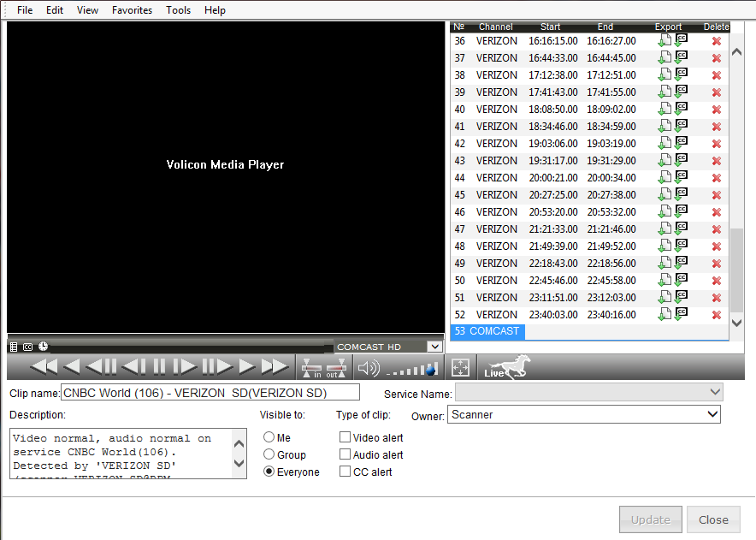The height and width of the screenshot is (540, 756).
Task: Export clip 52 video file
Action: point(664,315)
